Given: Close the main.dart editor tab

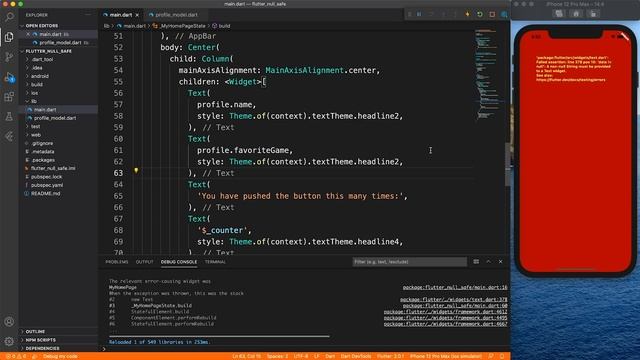Looking at the screenshot, I should (x=137, y=15).
